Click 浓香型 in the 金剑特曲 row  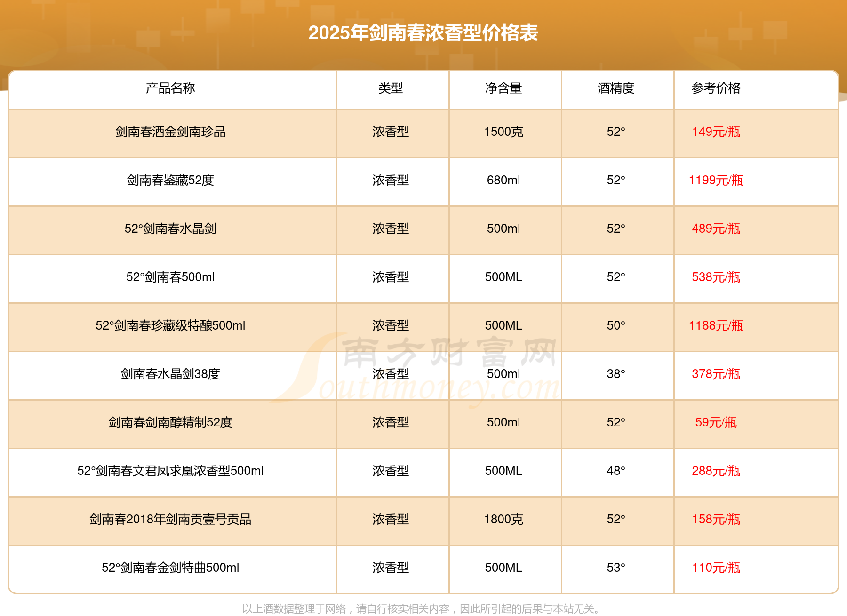coord(391,568)
